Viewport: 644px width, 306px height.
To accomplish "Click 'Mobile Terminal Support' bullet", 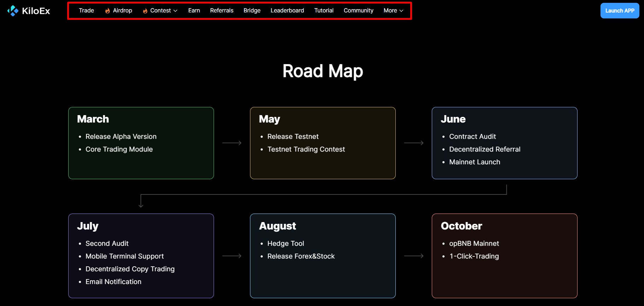I will (124, 256).
